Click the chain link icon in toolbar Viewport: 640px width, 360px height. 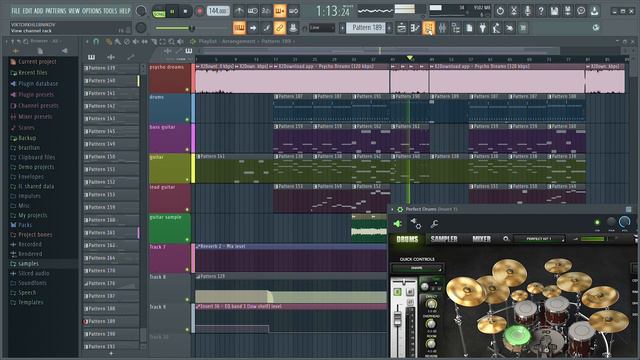pyautogui.click(x=280, y=28)
